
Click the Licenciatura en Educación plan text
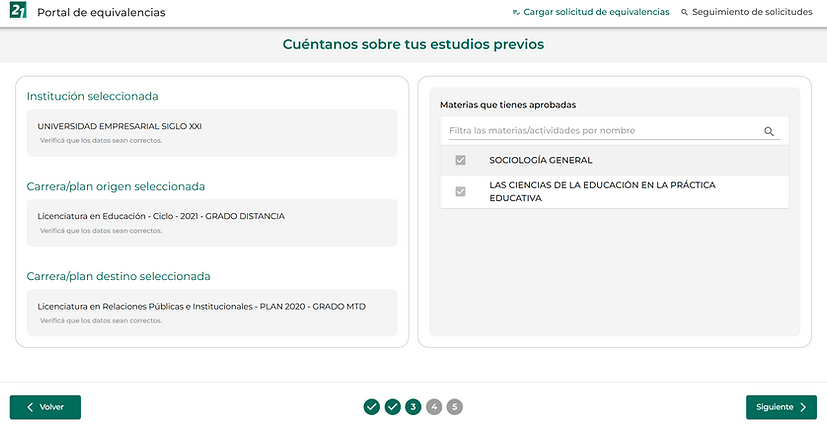(x=161, y=216)
